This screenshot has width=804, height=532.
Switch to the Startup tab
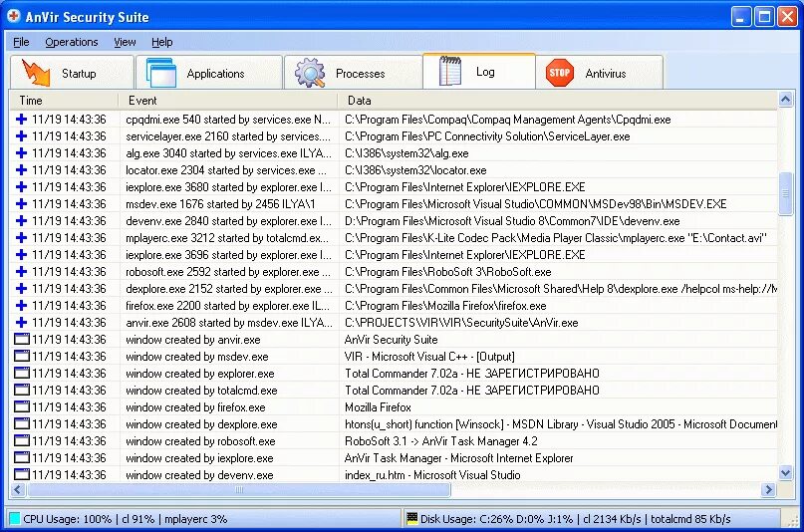click(x=72, y=73)
